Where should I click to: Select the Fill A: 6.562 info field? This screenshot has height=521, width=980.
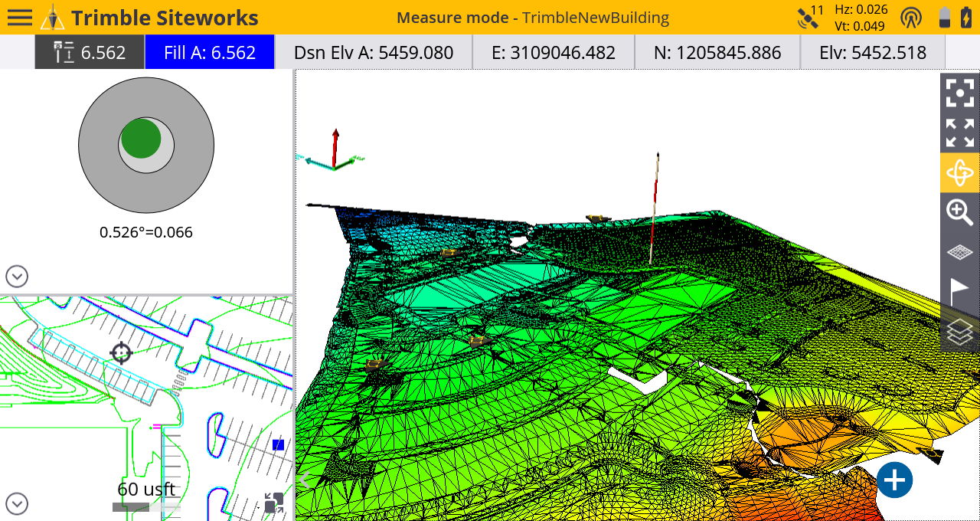point(210,52)
